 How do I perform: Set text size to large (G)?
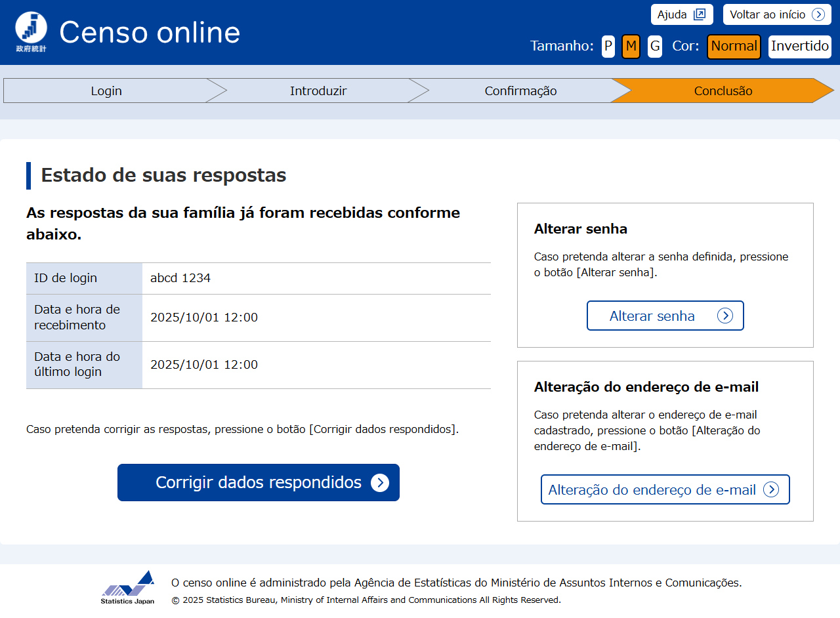pos(655,46)
